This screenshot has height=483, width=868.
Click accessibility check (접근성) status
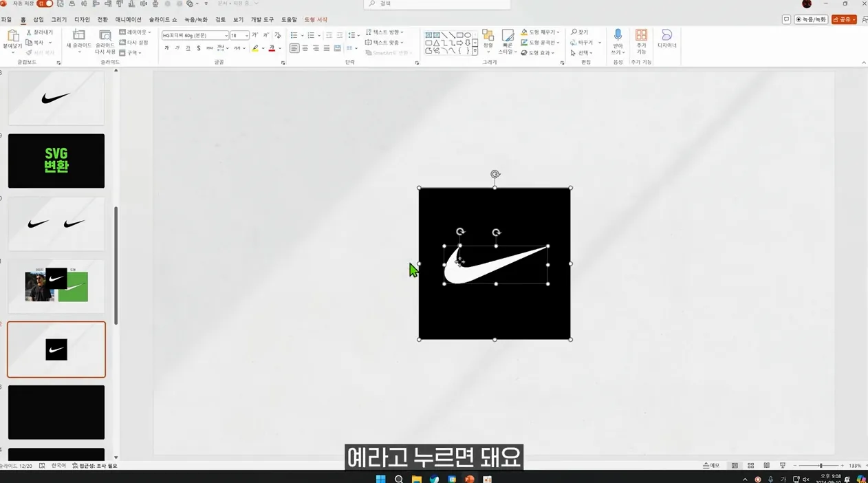tap(94, 466)
